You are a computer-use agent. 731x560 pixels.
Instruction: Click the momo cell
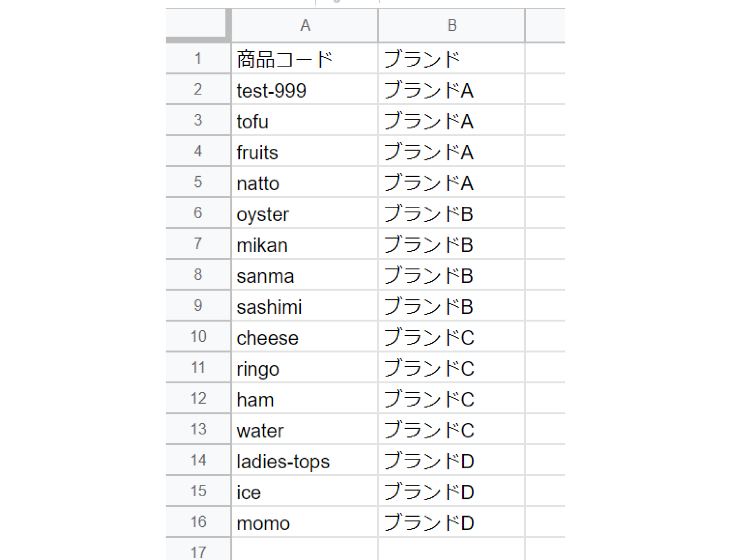click(304, 523)
